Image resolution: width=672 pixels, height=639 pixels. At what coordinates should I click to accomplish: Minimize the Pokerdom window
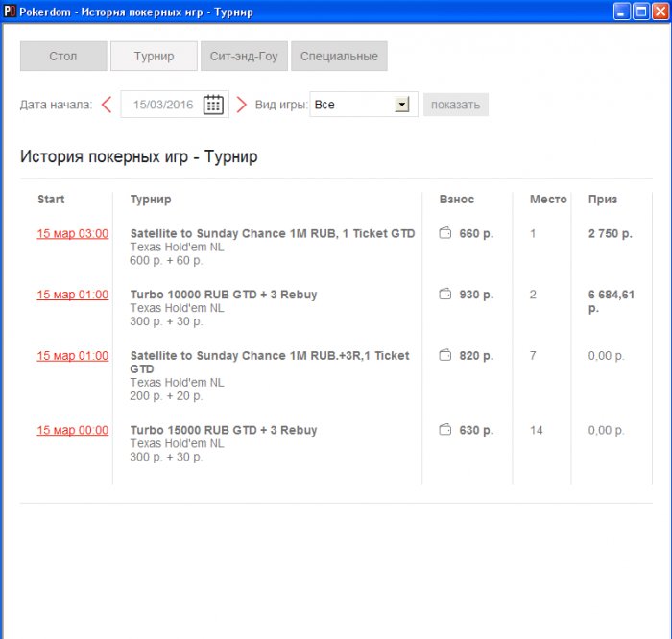pyautogui.click(x=621, y=12)
